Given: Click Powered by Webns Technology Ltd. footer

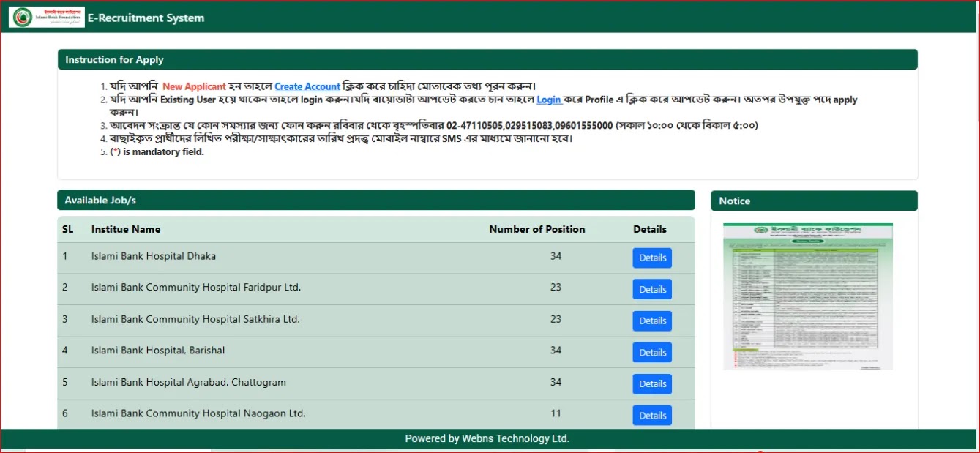Looking at the screenshot, I should pyautogui.click(x=487, y=439).
